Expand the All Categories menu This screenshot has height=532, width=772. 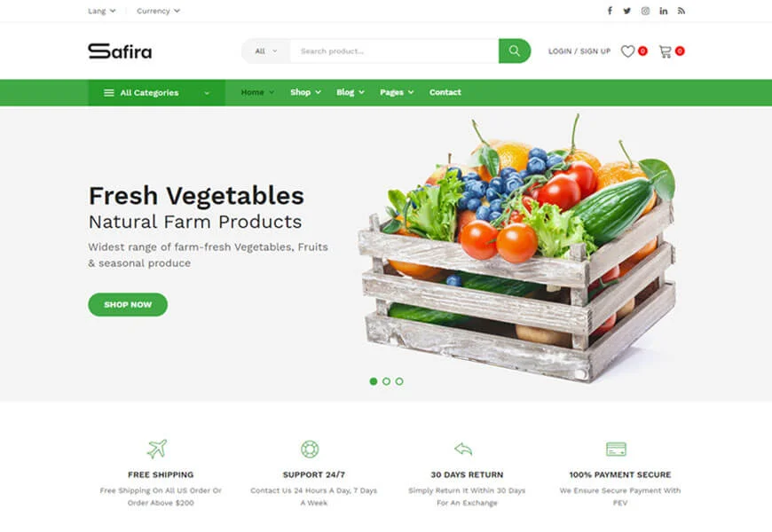(x=156, y=92)
